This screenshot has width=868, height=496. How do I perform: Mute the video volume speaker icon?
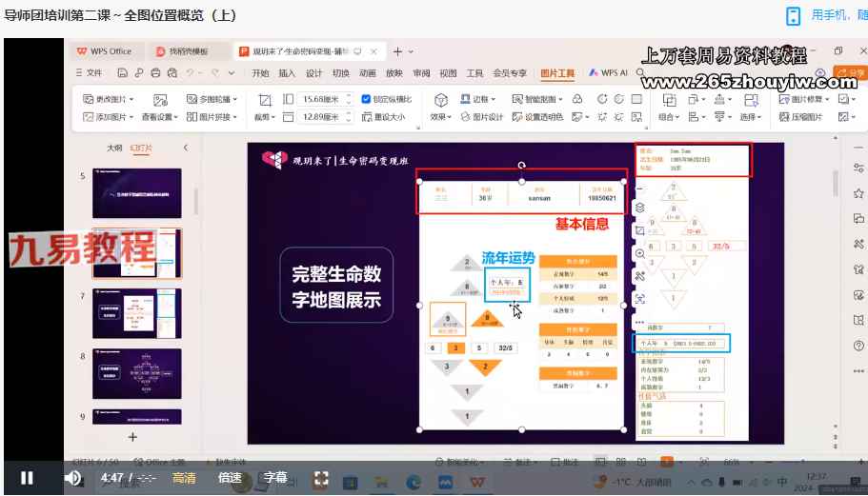(73, 478)
